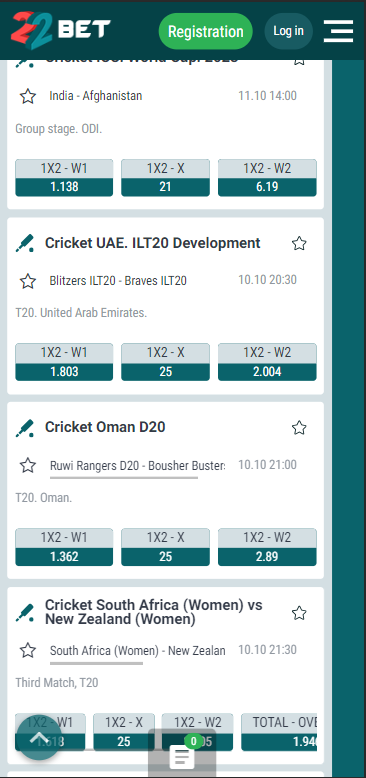
Task: Favorite the Cricket UAE ILT20 Development league star
Action: click(299, 244)
